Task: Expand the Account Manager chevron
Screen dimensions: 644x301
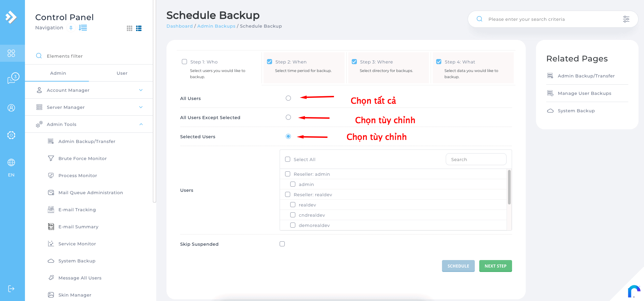Action: 141,90
